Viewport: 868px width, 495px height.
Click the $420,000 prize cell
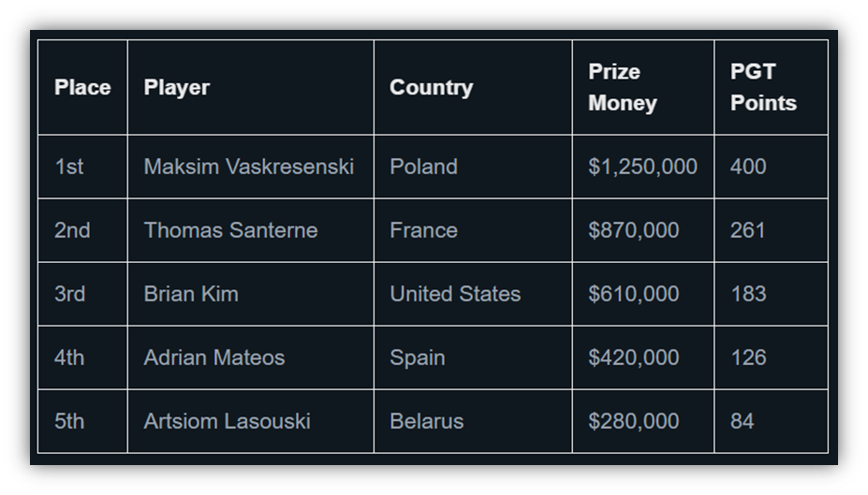[x=643, y=357]
